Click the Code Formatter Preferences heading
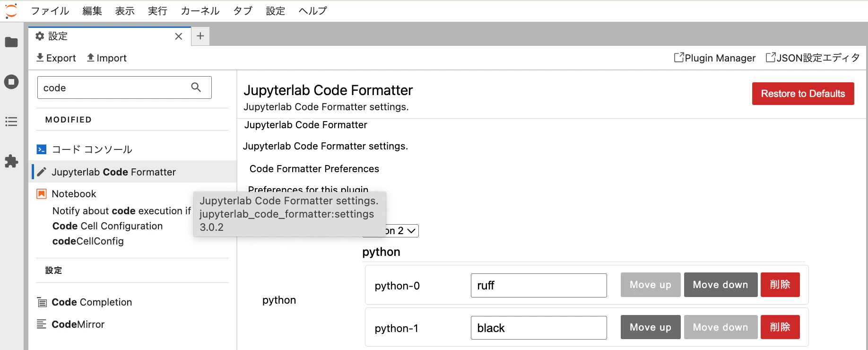The image size is (868, 350). [314, 169]
